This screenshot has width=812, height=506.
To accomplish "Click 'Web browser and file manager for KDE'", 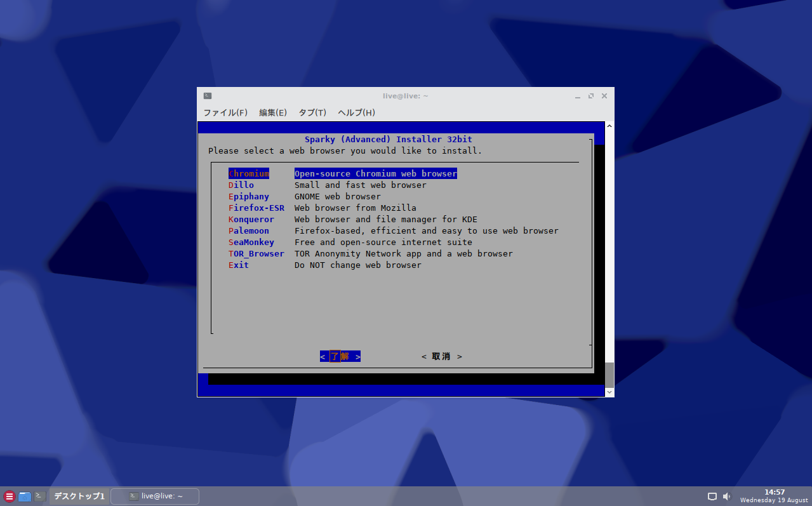I will [x=386, y=219].
